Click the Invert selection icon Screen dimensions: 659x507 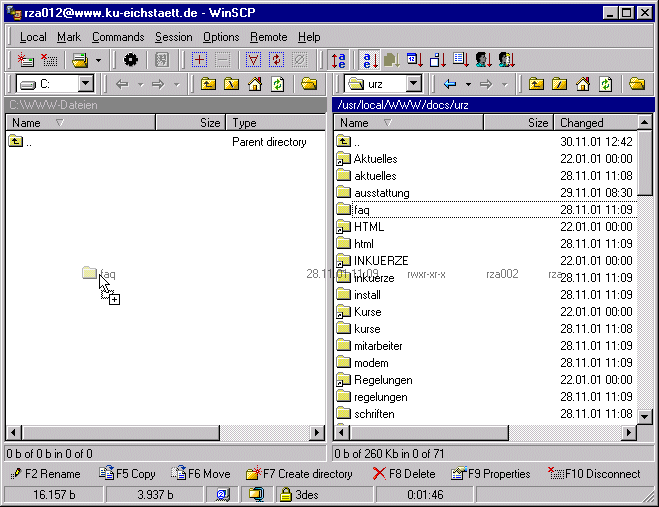[x=277, y=60]
